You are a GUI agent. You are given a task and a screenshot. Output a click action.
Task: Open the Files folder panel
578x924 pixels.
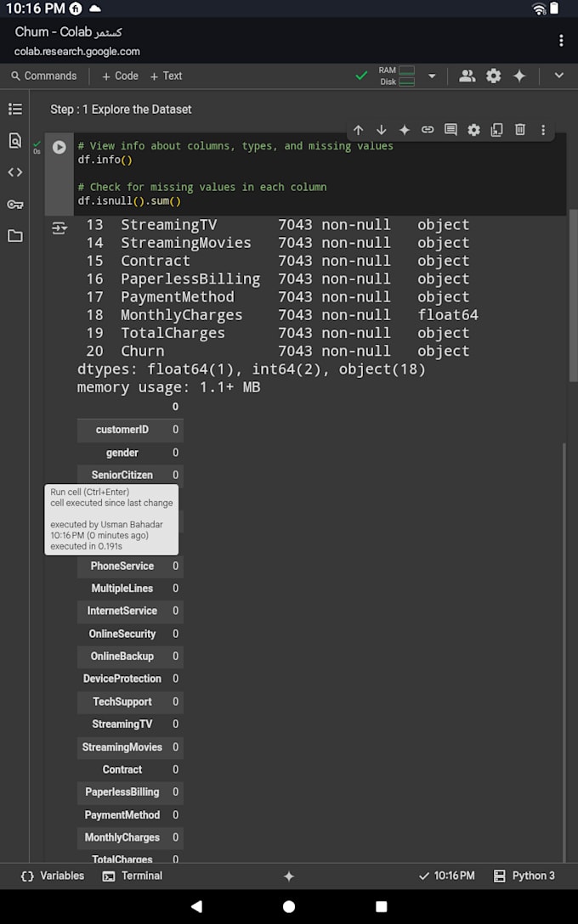(x=15, y=236)
